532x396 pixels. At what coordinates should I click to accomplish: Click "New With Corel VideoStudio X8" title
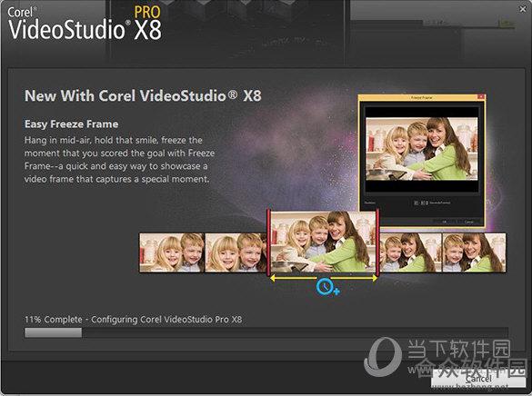(143, 95)
